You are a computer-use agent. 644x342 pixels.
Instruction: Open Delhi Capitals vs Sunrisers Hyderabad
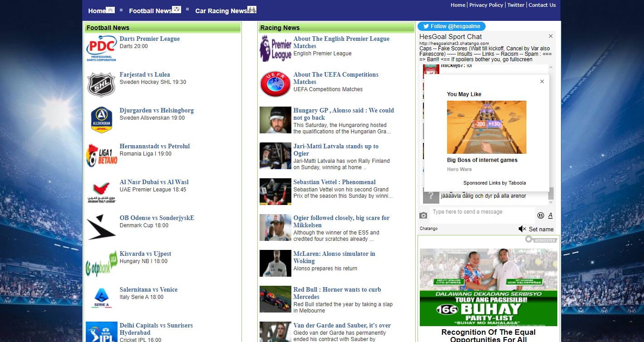pos(156,329)
